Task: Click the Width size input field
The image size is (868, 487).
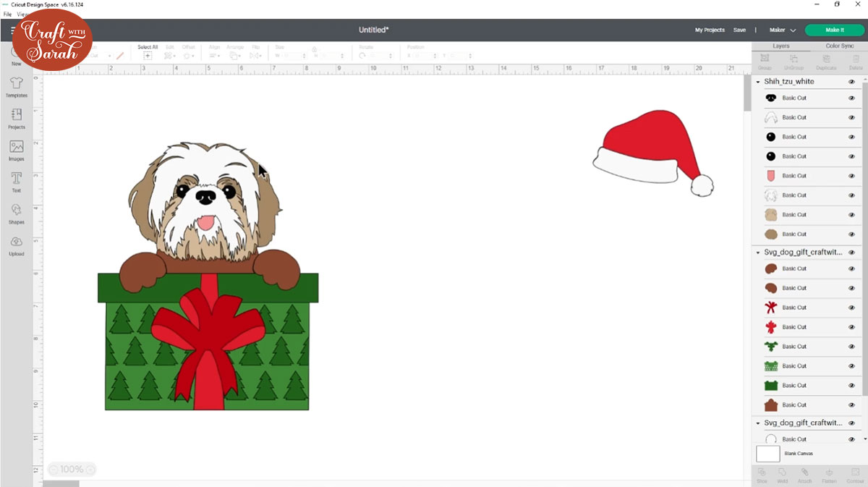Action: pos(294,56)
